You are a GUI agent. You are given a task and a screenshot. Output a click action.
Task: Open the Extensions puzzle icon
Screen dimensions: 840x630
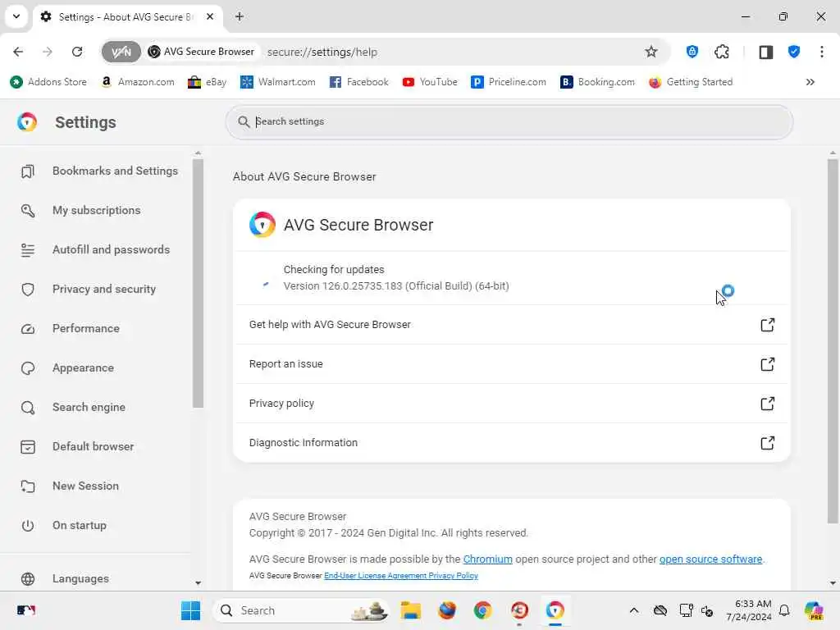pyautogui.click(x=722, y=52)
